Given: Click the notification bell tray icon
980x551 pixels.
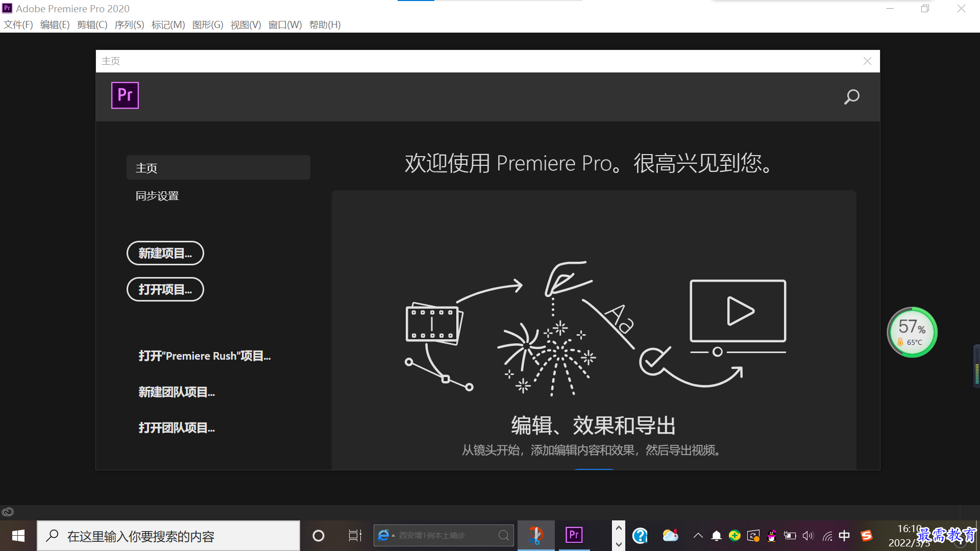Looking at the screenshot, I should 717,536.
